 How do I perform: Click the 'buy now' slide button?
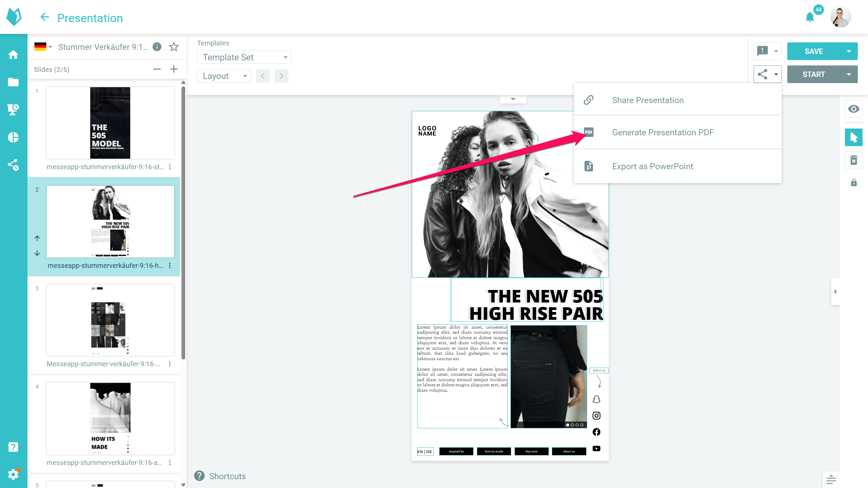tap(532, 451)
